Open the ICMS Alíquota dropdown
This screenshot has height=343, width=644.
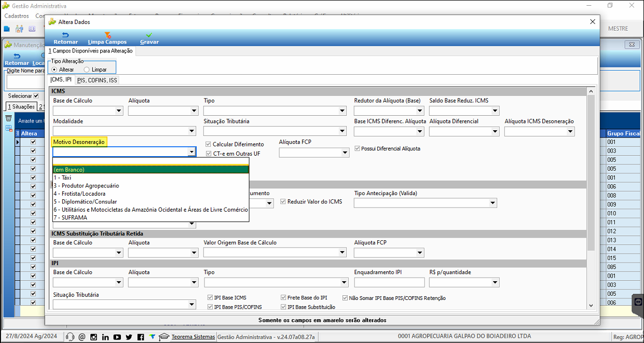[194, 111]
